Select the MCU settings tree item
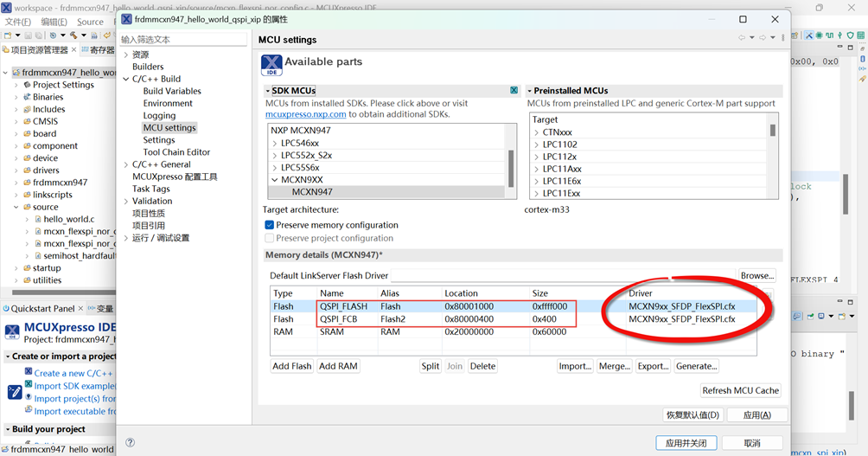 click(x=169, y=127)
